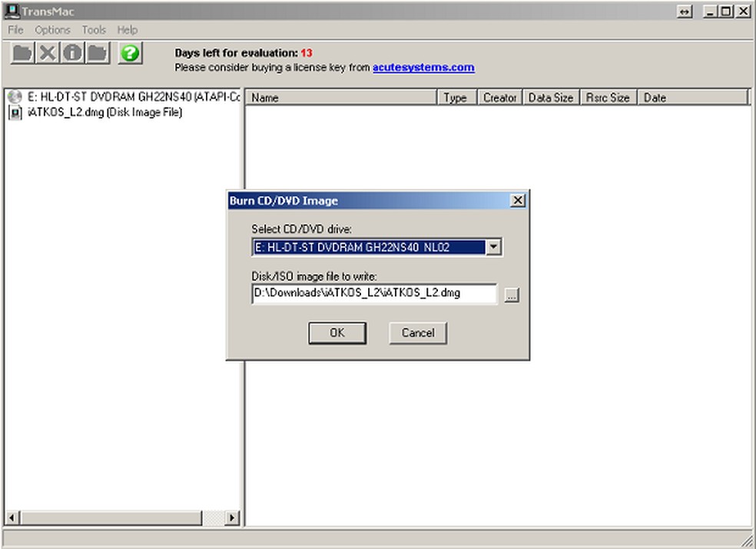Click the tree panel horizontal scrollbar thumb

111,518
